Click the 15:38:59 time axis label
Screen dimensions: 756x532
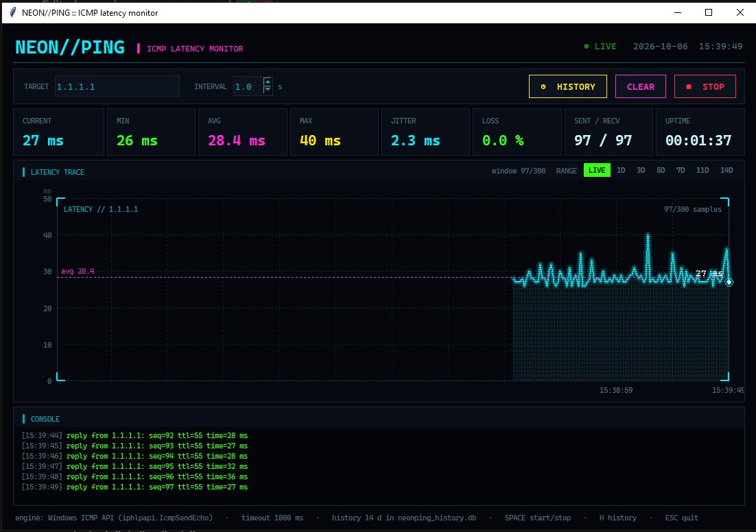coord(615,390)
